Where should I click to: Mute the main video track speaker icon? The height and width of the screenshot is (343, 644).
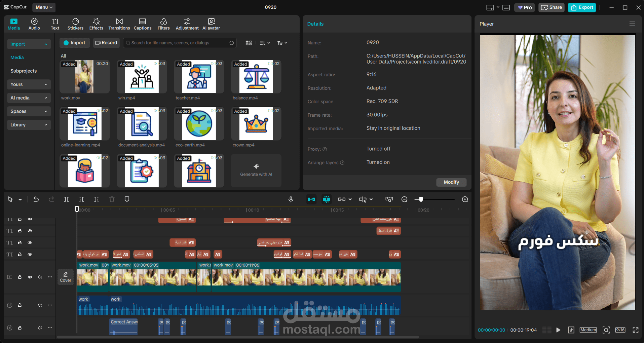coord(40,277)
